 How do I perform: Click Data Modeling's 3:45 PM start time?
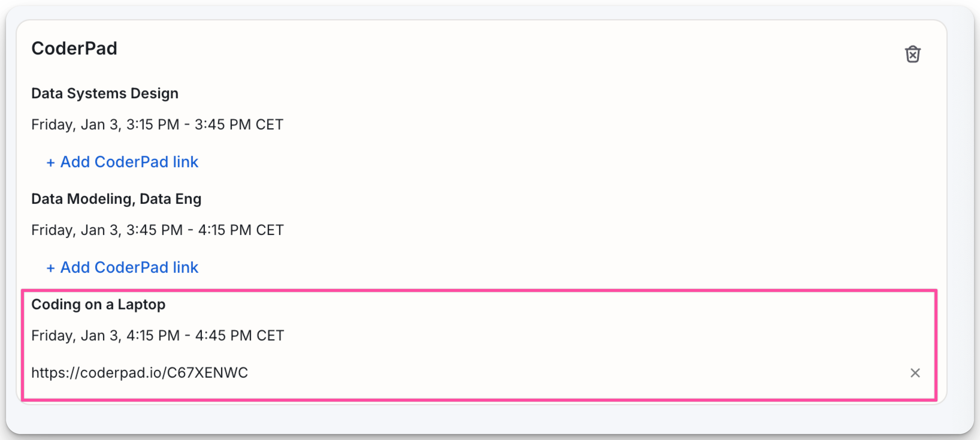155,230
